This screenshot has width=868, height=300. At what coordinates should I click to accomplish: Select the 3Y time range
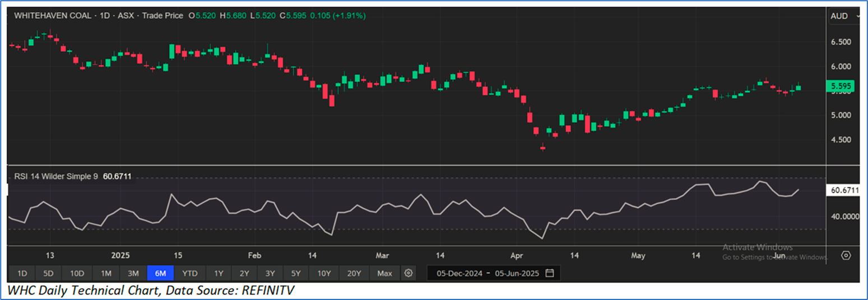(x=271, y=273)
